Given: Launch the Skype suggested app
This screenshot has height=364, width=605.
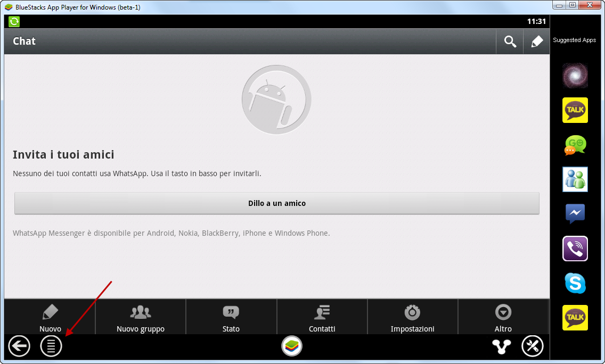Looking at the screenshot, I should 575,283.
